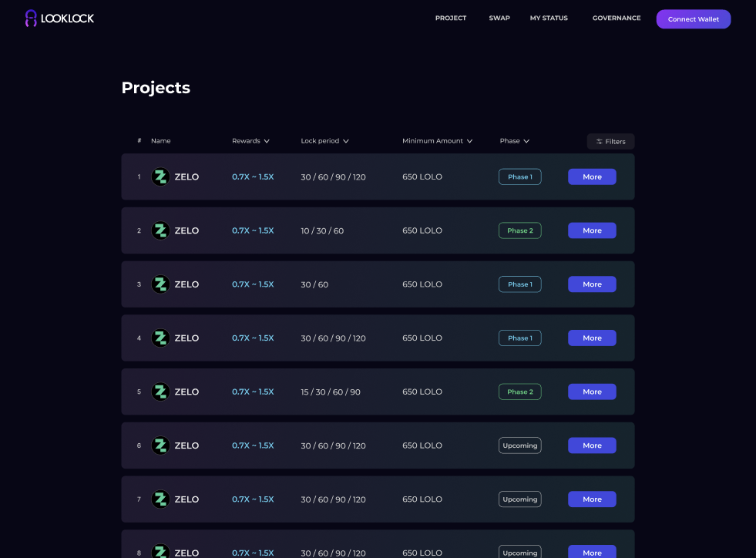Screen dimensions: 756x558
Task: Click the Phase 1 badge in row 3
Action: [x=519, y=284]
